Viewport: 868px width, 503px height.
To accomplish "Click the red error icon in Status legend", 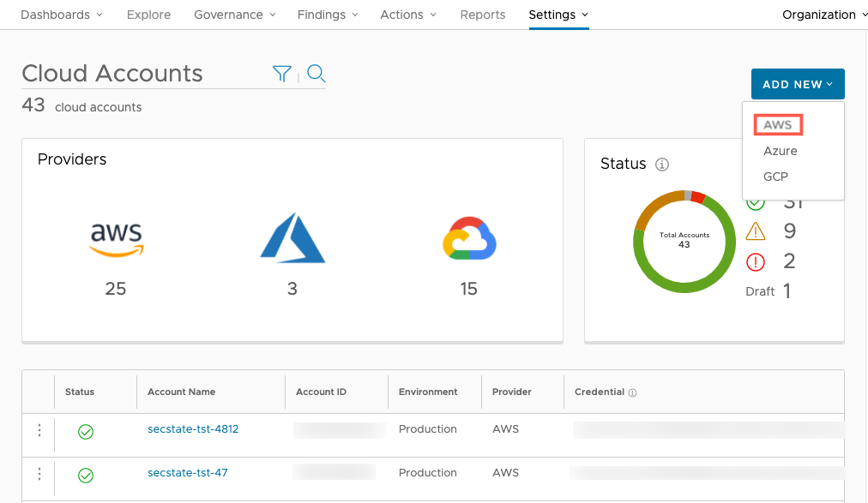I will (756, 261).
